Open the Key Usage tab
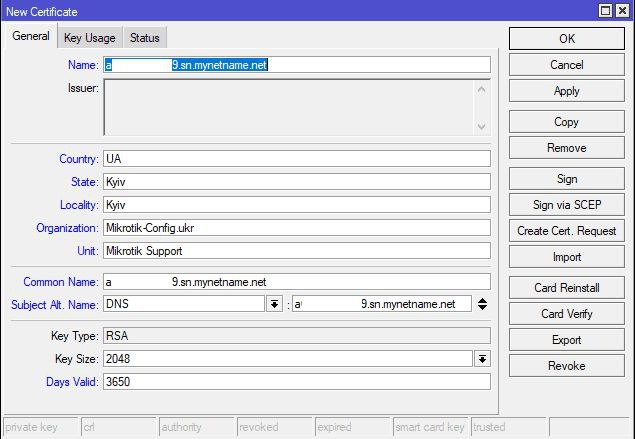 pyautogui.click(x=89, y=38)
